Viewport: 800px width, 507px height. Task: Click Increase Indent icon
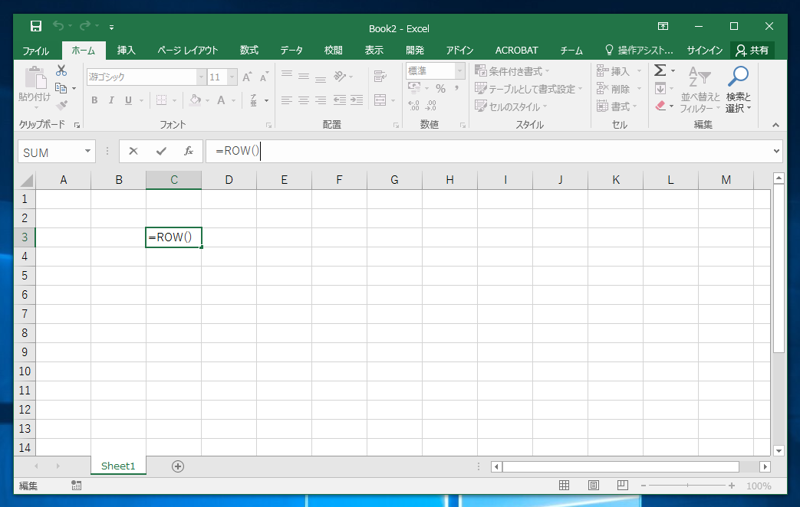[357, 100]
